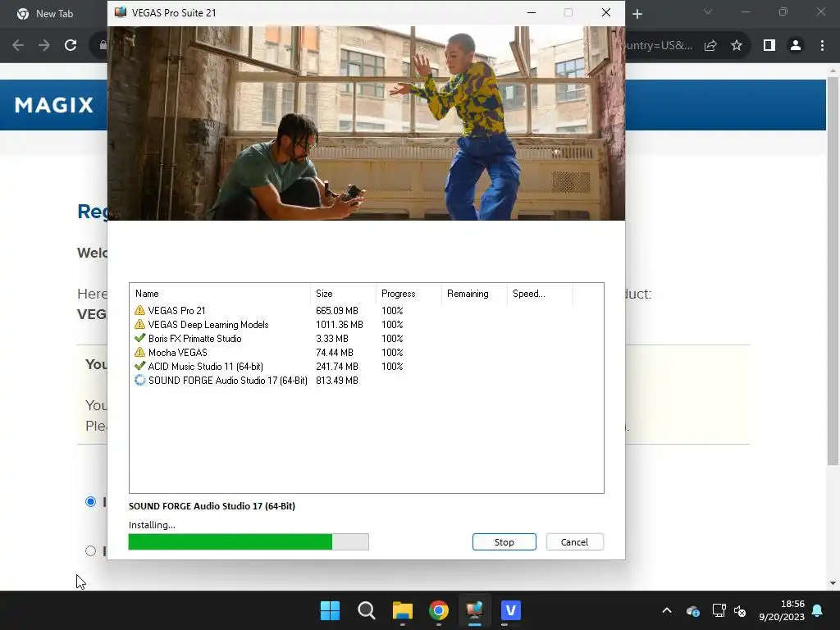Show hidden system tray icons chevron
Viewport: 840px width, 630px height.
click(667, 610)
